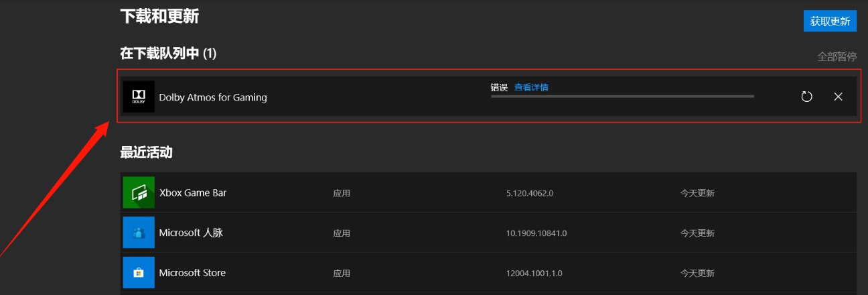Select the Dolby Atmos for Gaming name
868x295 pixels.
pos(213,97)
